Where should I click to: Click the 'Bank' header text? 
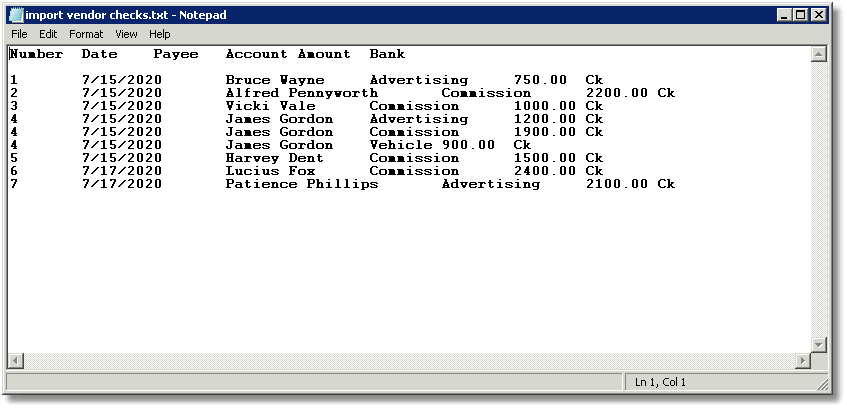coord(387,54)
